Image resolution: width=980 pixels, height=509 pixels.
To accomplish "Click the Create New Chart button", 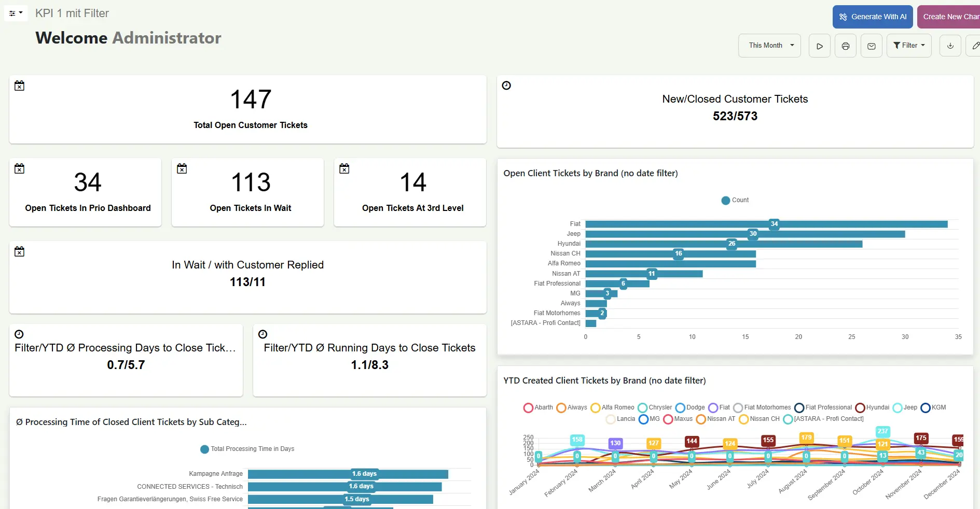I will [948, 17].
